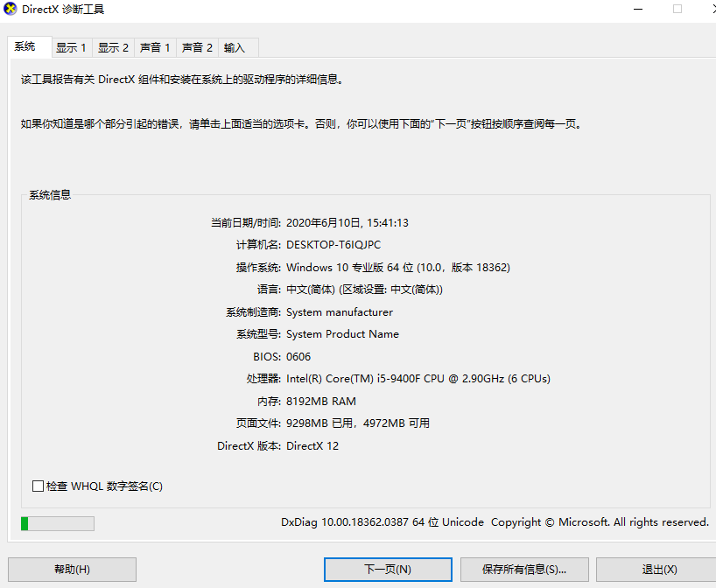The height and width of the screenshot is (588, 716).
Task: Click the language value 中文(简体)
Action: [x=364, y=290]
